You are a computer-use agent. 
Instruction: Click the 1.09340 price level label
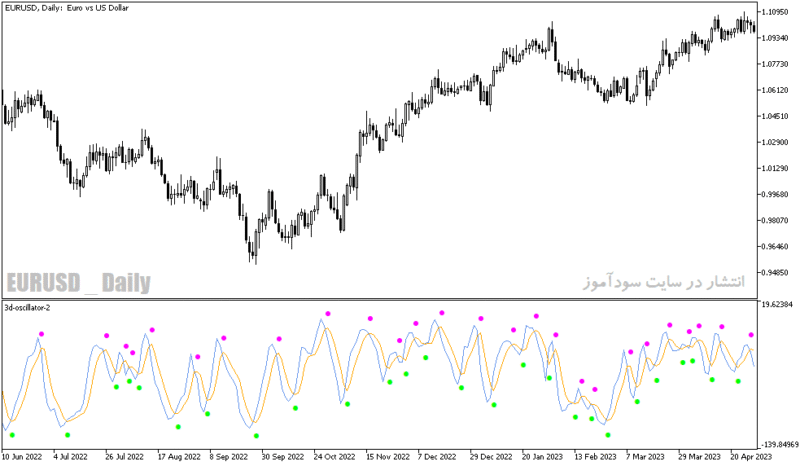pos(775,38)
